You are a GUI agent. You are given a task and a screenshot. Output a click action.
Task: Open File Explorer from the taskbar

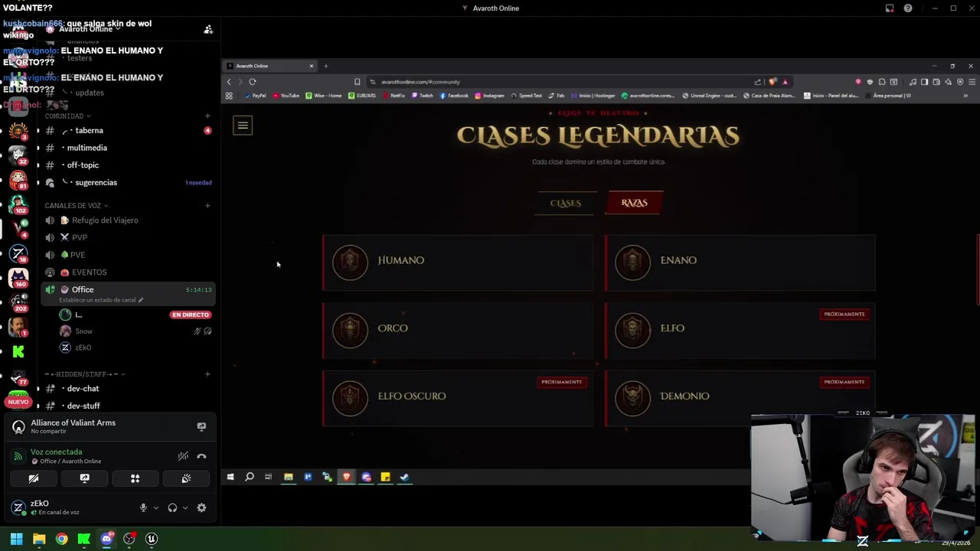pos(39,539)
